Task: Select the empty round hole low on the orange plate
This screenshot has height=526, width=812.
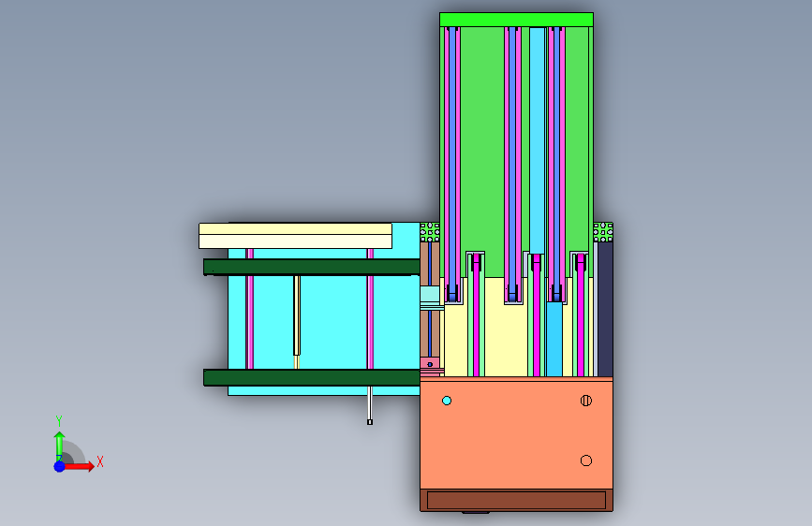Action: [585, 460]
